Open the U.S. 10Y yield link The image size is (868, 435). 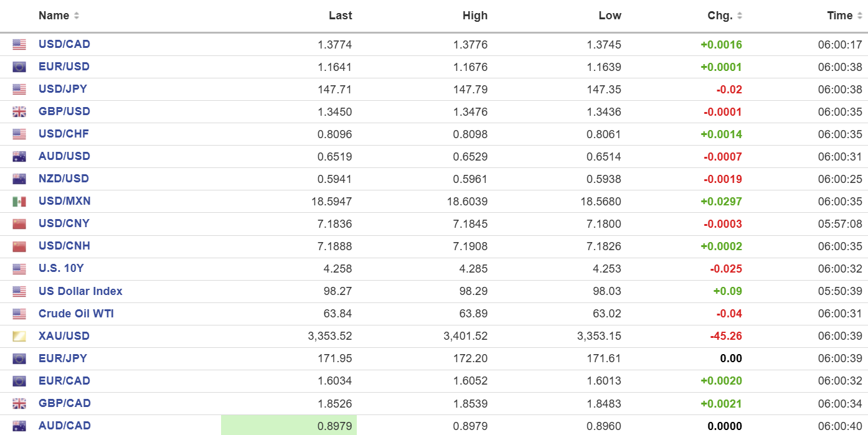pyautogui.click(x=61, y=269)
